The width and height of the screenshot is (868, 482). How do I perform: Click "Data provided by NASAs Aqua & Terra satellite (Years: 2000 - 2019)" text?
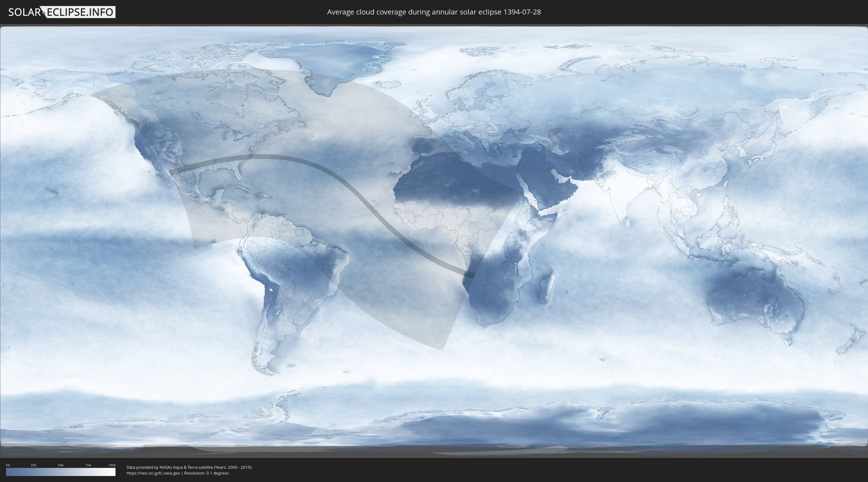(x=189, y=467)
